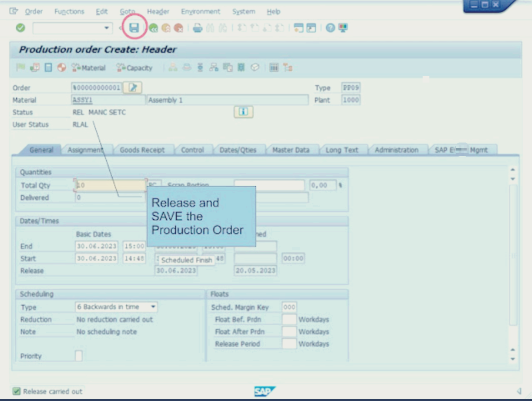Image resolution: width=532 pixels, height=401 pixels.
Task: Switch to the Master Data tab
Action: point(291,150)
